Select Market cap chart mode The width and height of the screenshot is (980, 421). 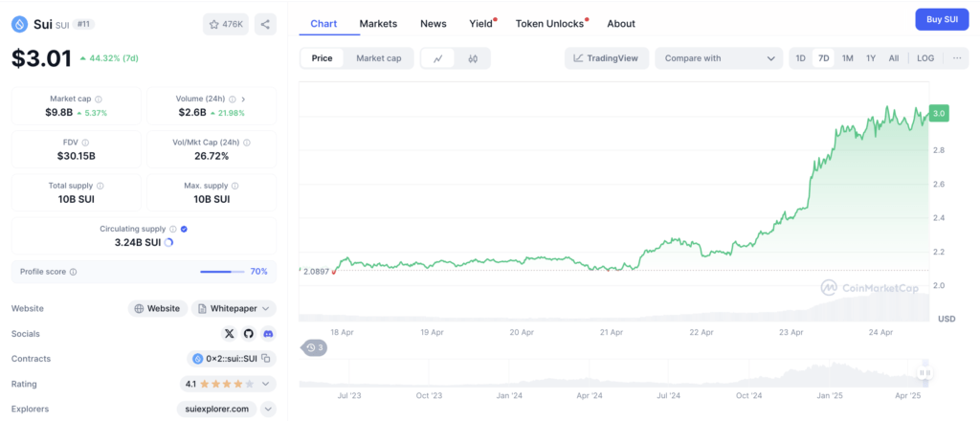(x=379, y=58)
